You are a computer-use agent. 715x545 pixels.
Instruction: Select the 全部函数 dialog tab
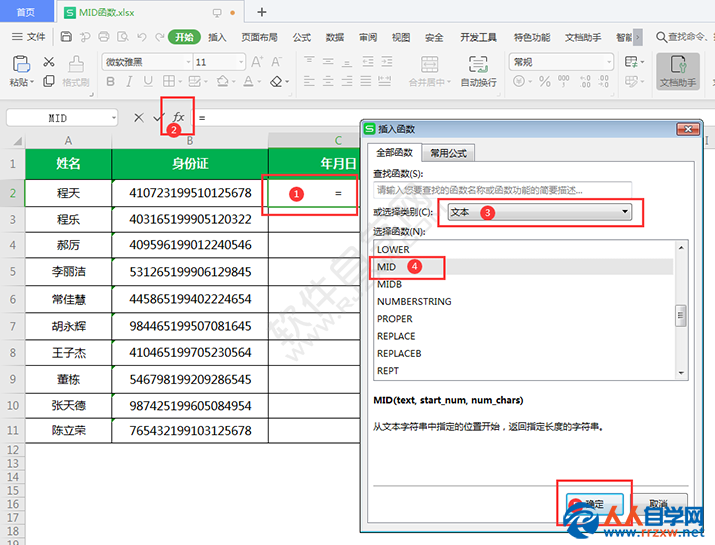[394, 153]
